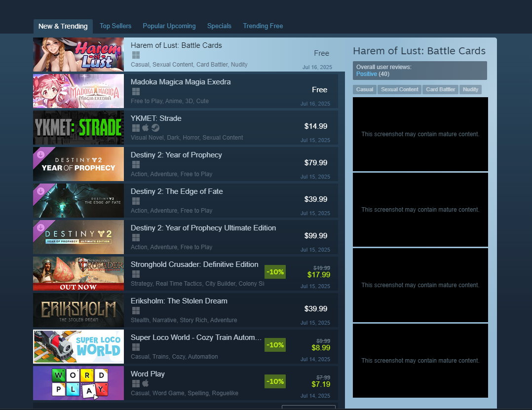The image size is (532, 410).
Task: Select the Card Battler tag button
Action: pos(440,89)
